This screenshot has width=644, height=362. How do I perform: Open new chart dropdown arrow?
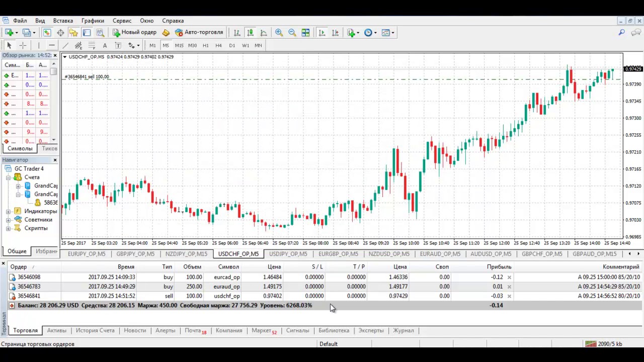coord(17,32)
